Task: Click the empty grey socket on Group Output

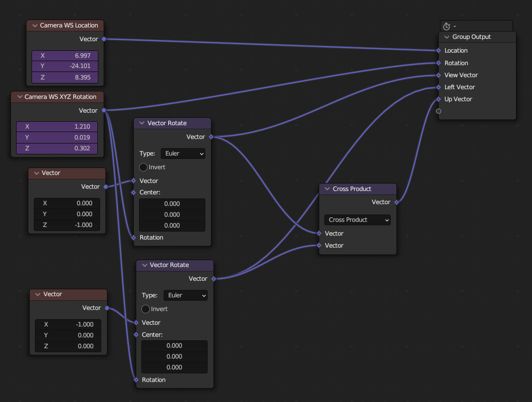Action: [x=439, y=112]
